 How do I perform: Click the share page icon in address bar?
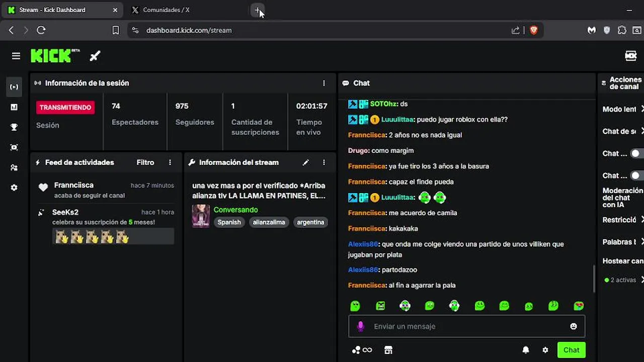[516, 30]
